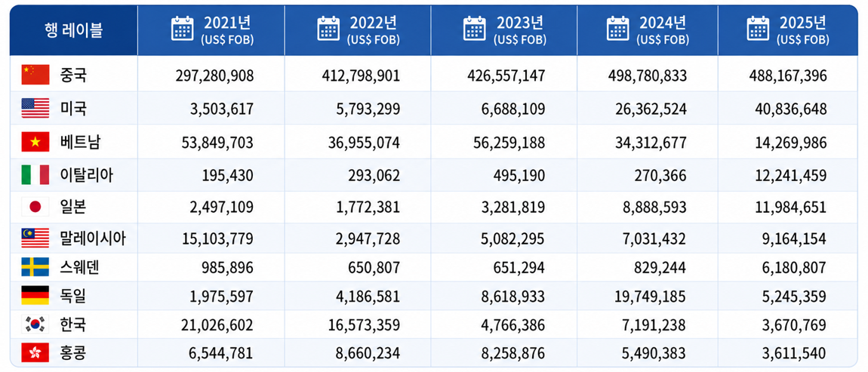This screenshot has height=372, width=868.
Task: Select the value 8,888,593
Action: 657,208
